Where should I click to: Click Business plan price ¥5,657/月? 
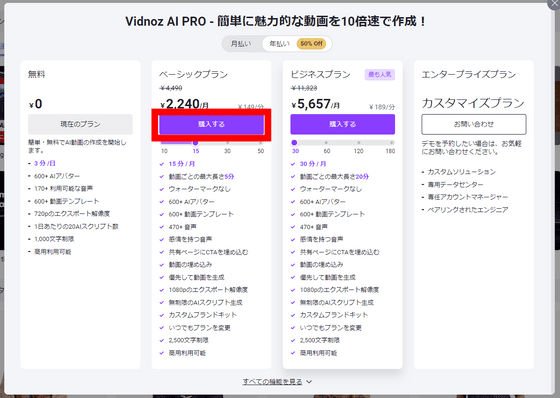point(316,104)
